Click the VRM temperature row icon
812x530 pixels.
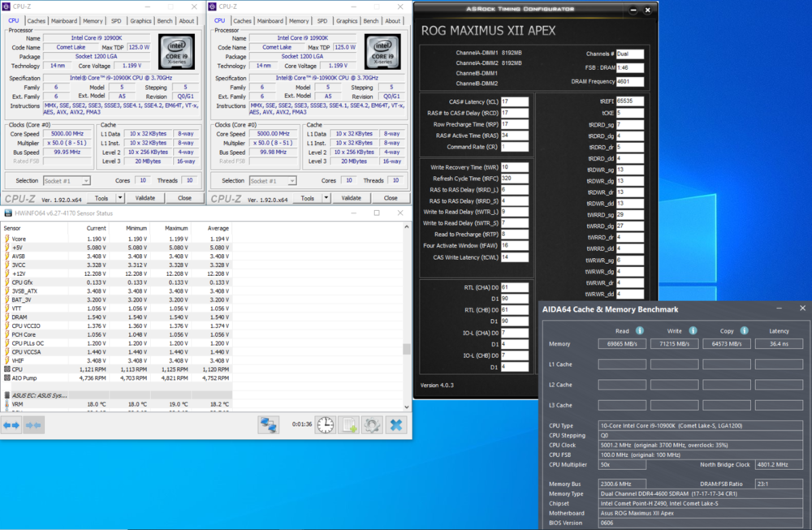pyautogui.click(x=6, y=404)
